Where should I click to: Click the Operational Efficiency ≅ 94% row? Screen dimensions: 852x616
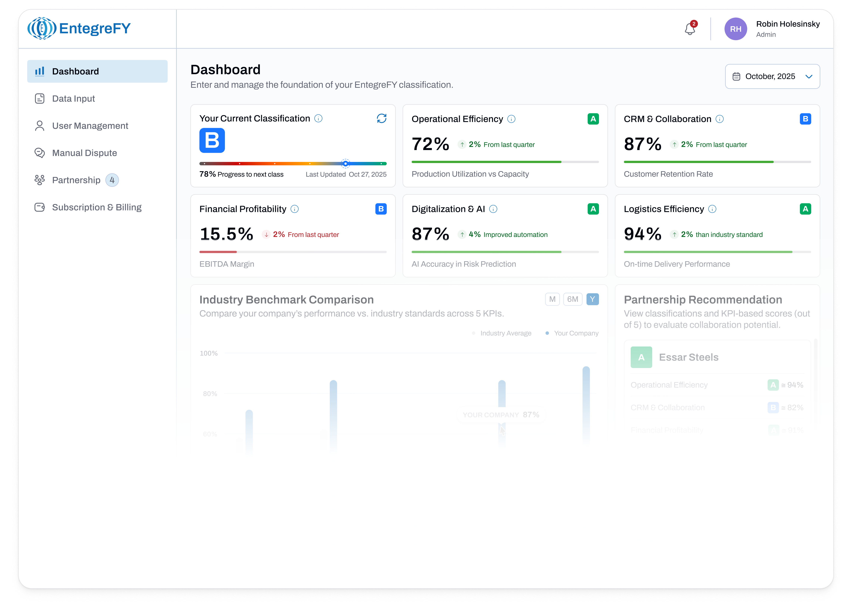click(x=717, y=385)
